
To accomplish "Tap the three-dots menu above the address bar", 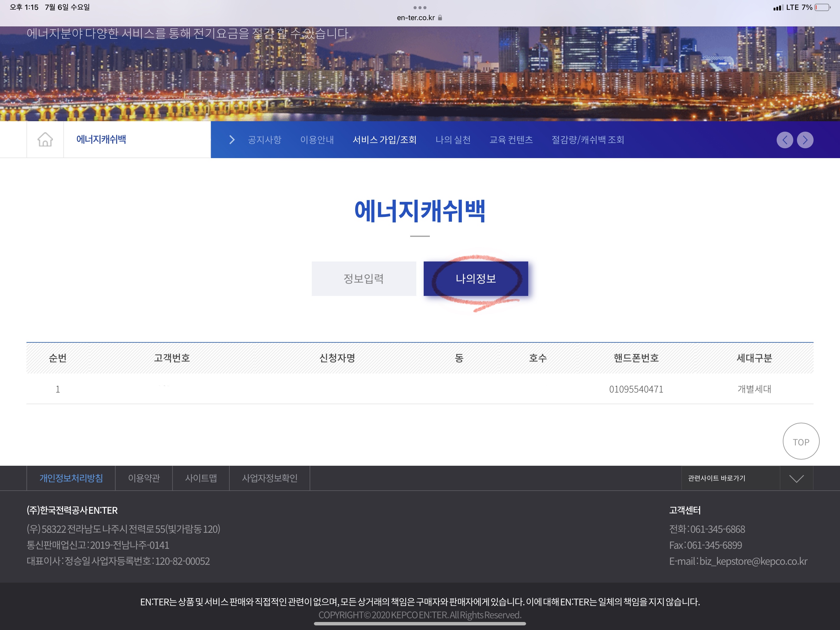I will [x=420, y=8].
